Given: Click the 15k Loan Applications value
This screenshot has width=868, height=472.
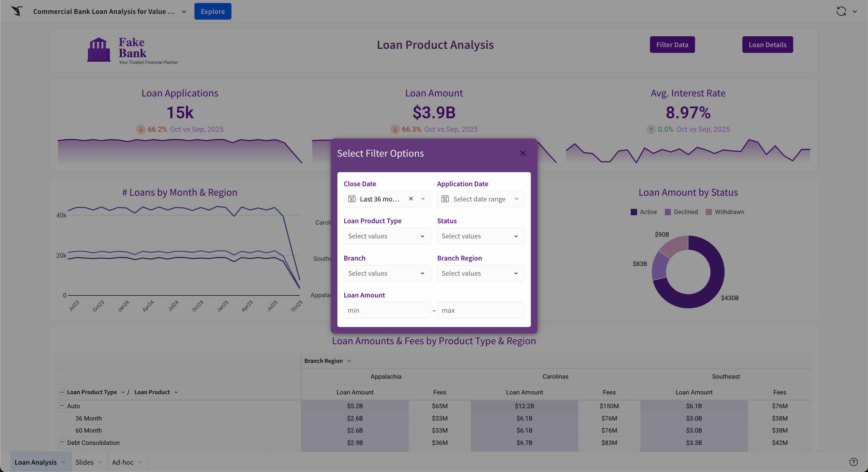Looking at the screenshot, I should click(180, 112).
